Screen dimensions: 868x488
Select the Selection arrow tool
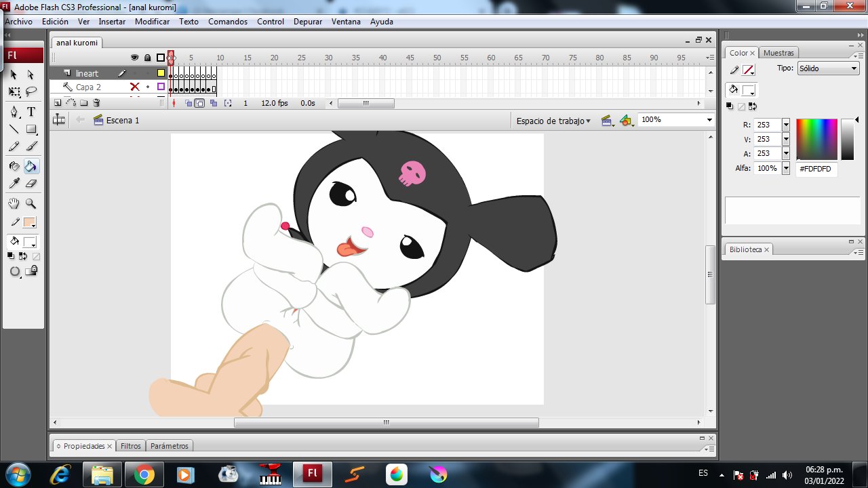click(x=14, y=75)
